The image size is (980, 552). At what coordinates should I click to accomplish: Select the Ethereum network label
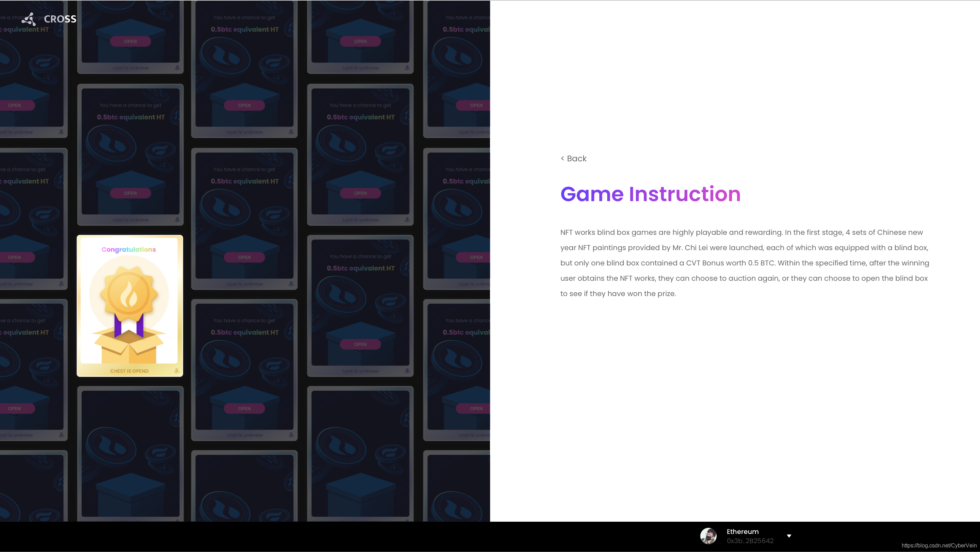pyautogui.click(x=742, y=532)
